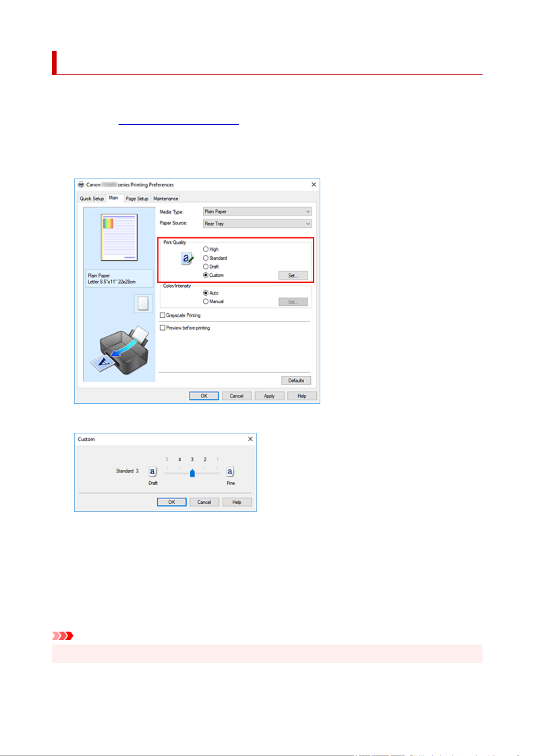This screenshot has height=756, width=535.
Task: Click Cancel in the Custom dialog
Action: pyautogui.click(x=204, y=502)
